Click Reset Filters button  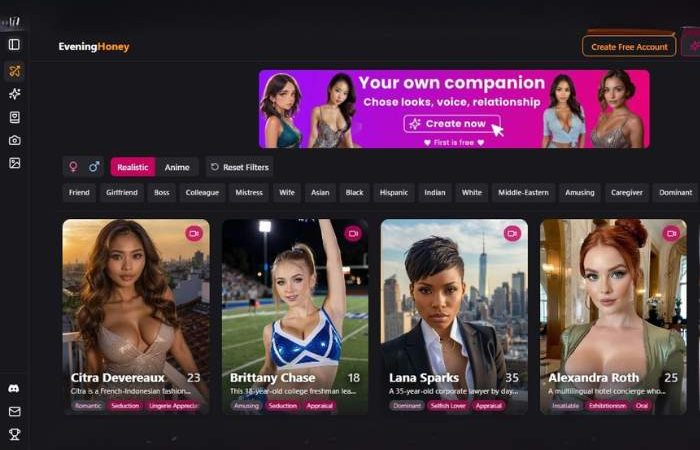[240, 167]
